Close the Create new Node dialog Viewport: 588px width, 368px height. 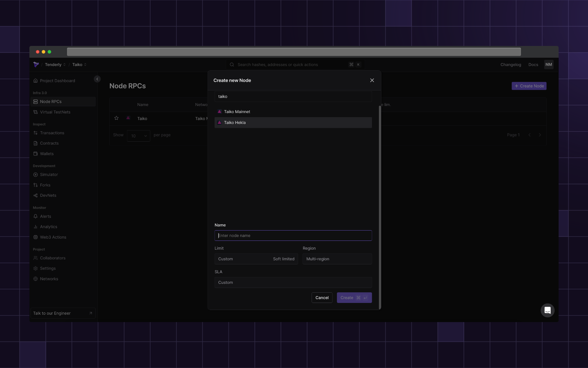point(372,80)
